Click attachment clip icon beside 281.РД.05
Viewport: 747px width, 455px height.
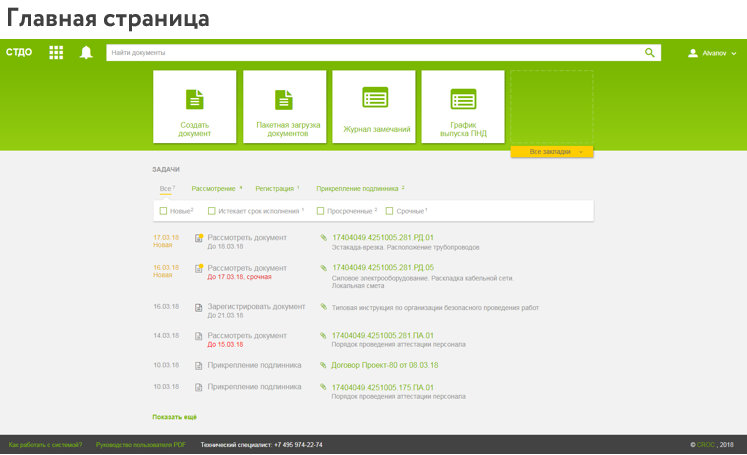pyautogui.click(x=323, y=268)
